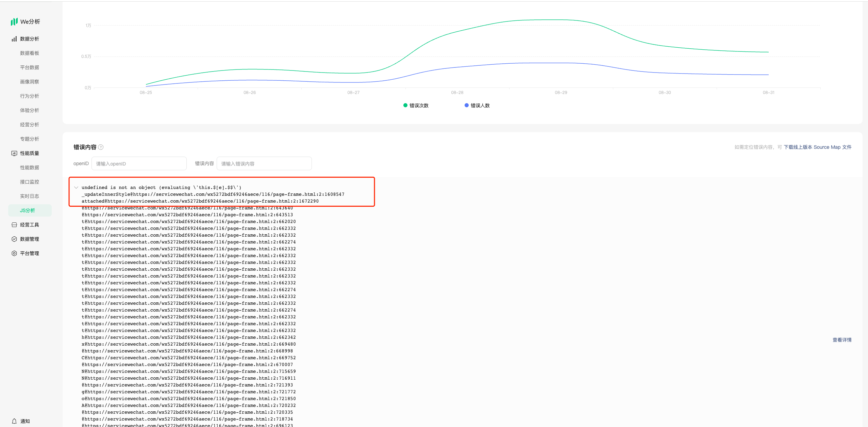Click the 错误内容 search input field
Screen dimensions: 868x427
264,164
